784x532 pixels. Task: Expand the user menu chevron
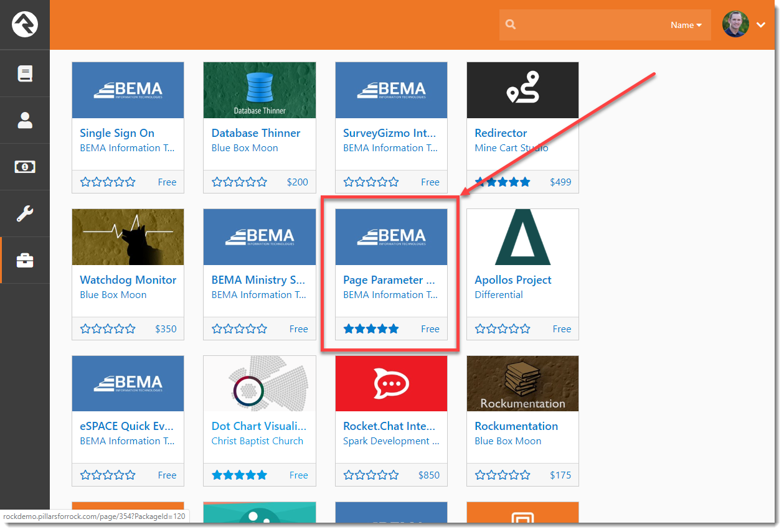pyautogui.click(x=761, y=25)
